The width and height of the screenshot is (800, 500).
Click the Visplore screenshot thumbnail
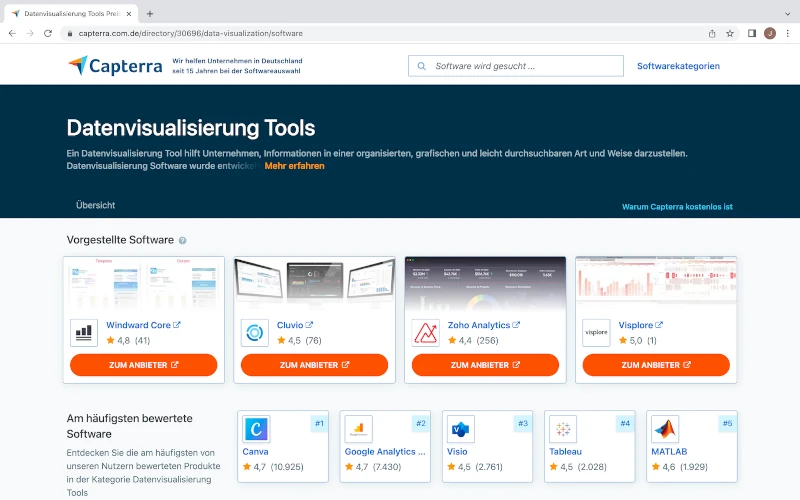click(x=656, y=284)
